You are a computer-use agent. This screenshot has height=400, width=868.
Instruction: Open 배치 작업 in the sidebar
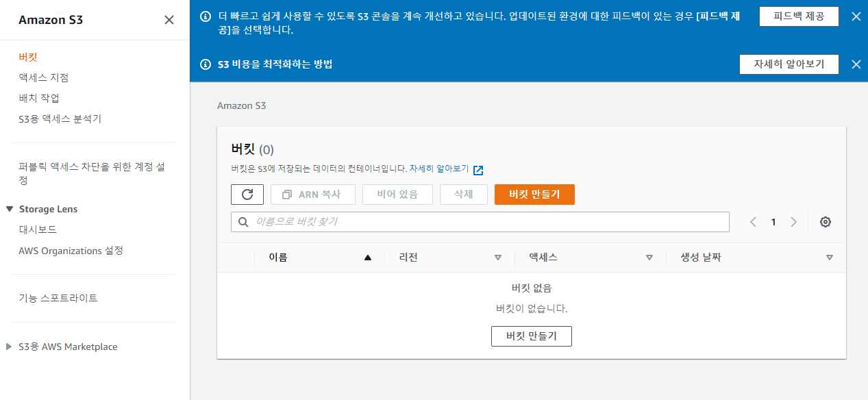[39, 98]
